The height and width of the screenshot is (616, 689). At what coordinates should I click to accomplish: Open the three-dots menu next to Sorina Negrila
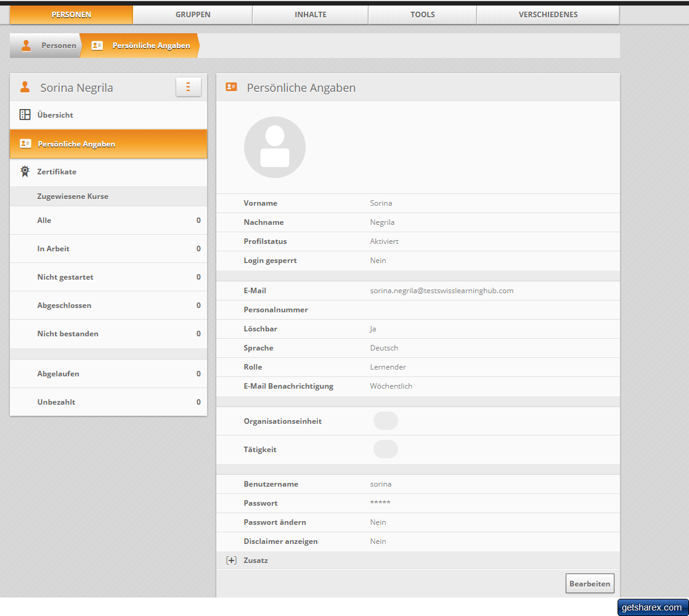(x=189, y=87)
